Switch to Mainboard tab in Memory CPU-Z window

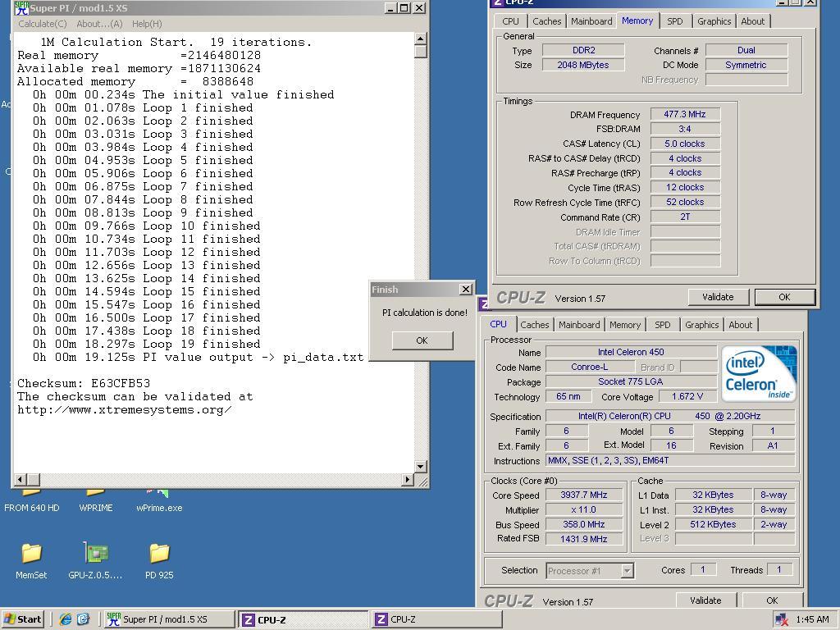[x=591, y=21]
